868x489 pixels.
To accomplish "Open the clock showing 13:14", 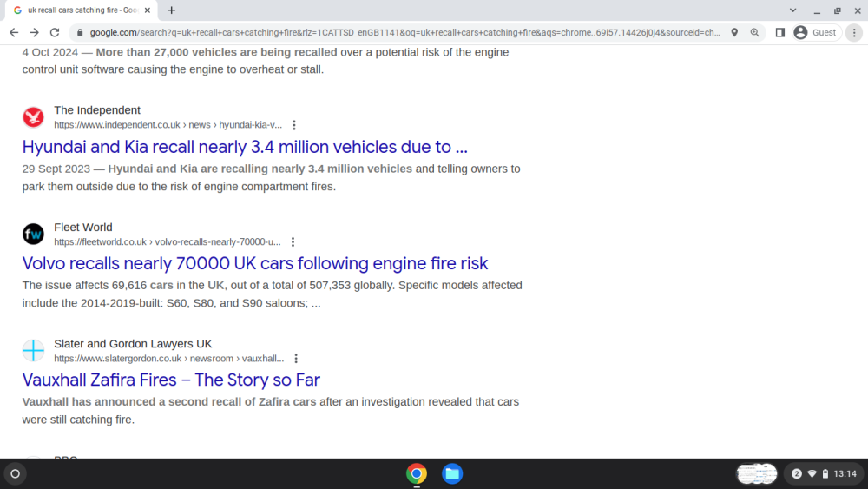I will [845, 474].
